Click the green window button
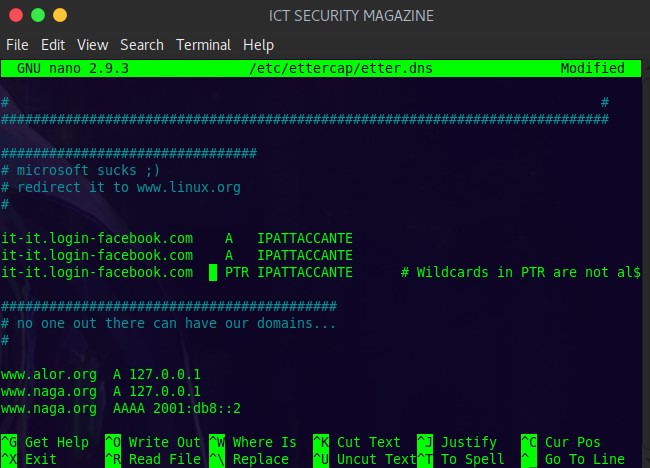This screenshot has width=650, height=468. tap(38, 15)
